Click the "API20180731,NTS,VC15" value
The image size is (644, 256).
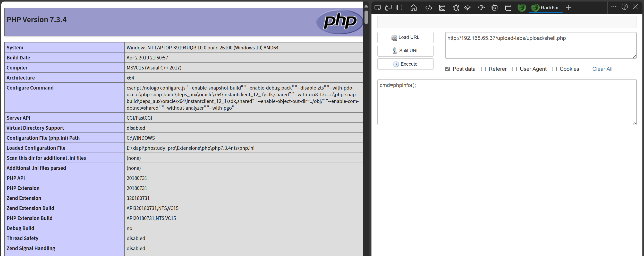coord(151,218)
